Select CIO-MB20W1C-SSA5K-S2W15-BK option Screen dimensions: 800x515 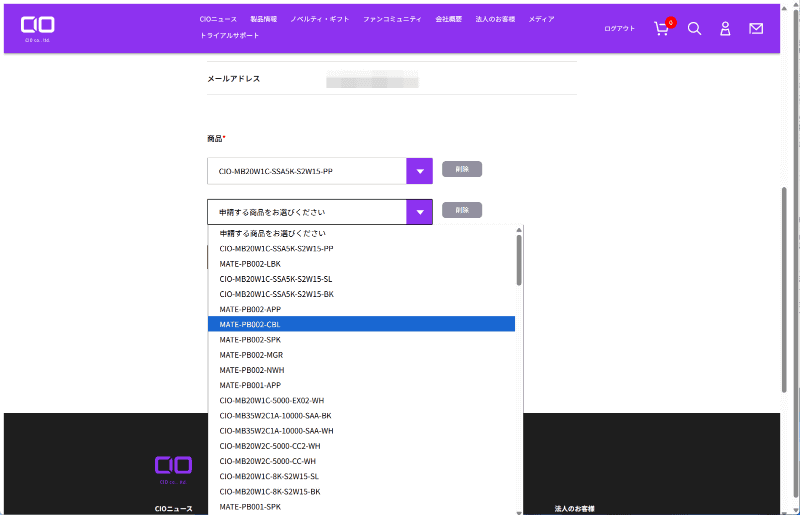361,294
